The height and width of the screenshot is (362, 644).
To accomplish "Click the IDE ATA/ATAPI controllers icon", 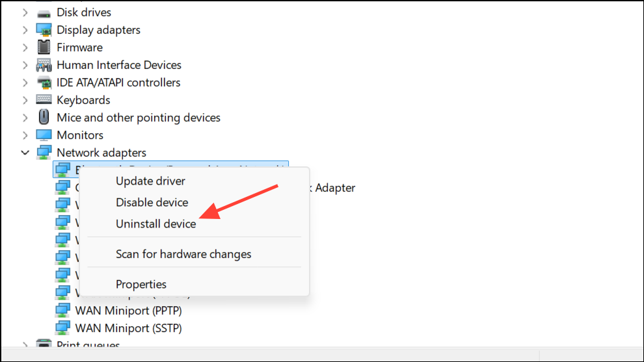I will pyautogui.click(x=44, y=83).
